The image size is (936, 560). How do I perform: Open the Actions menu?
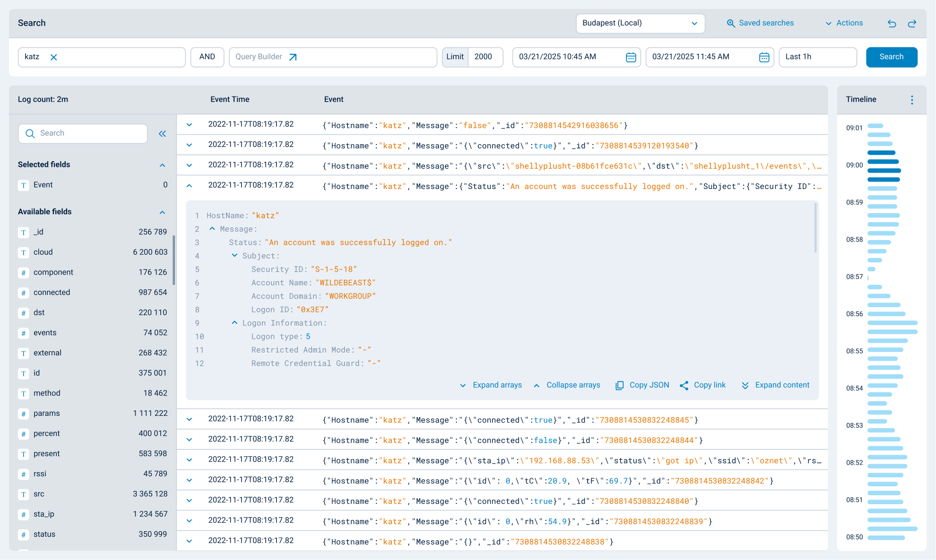(844, 23)
